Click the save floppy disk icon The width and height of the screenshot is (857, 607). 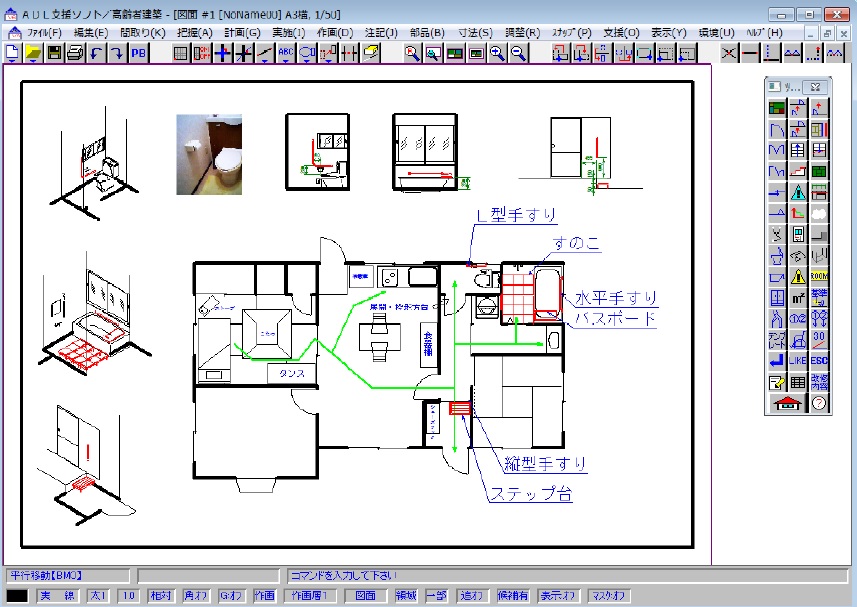54,53
